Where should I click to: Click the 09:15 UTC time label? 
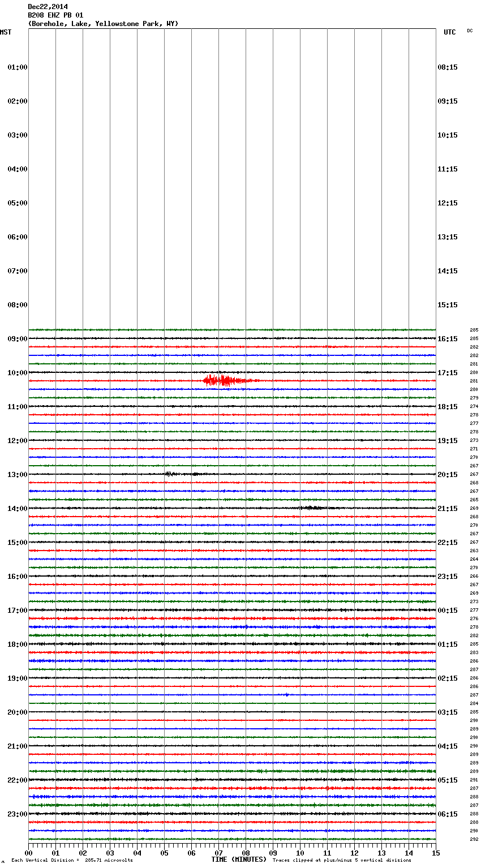[448, 101]
